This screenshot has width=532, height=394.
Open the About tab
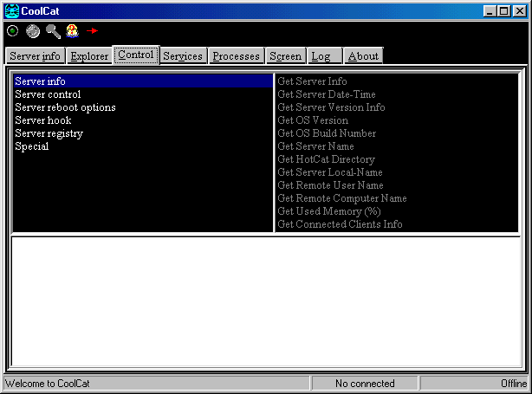coord(363,56)
